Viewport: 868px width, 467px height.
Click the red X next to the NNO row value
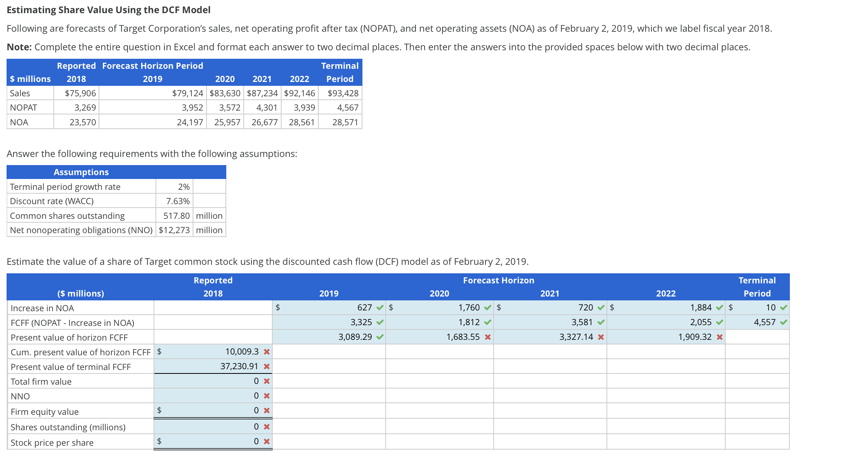click(x=266, y=396)
